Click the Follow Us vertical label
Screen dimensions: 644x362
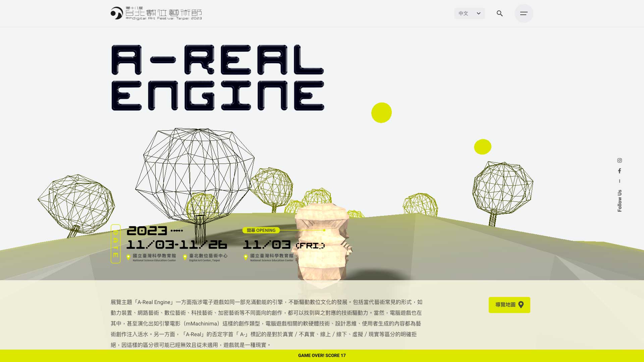(620, 201)
